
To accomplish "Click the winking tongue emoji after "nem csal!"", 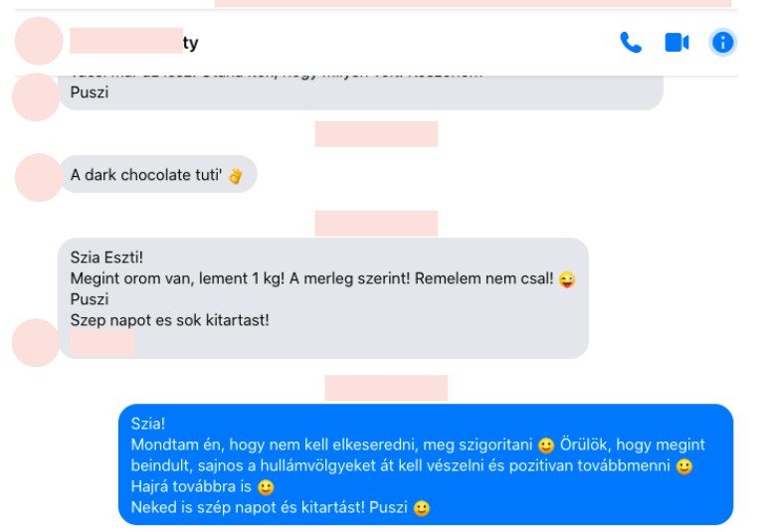I will click(x=567, y=279).
